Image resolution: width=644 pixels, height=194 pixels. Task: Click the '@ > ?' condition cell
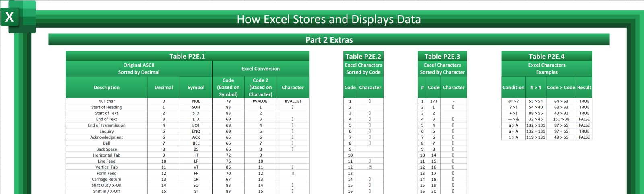[513, 101]
